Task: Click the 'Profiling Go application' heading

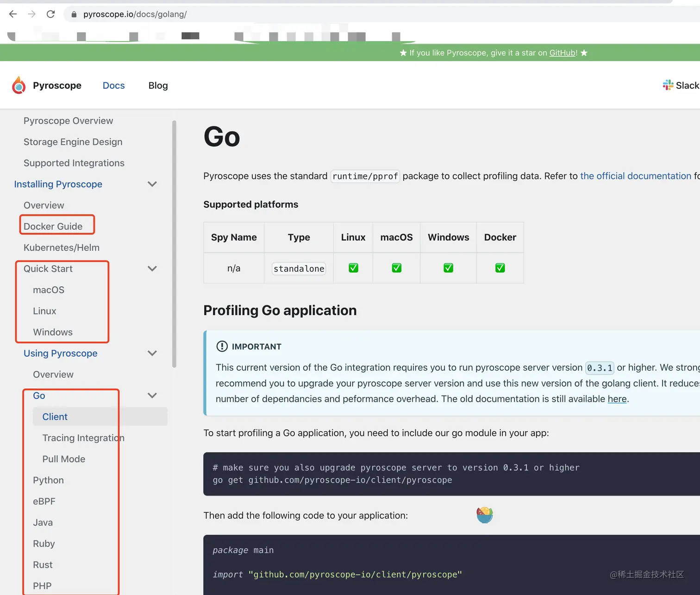Action: tap(280, 310)
